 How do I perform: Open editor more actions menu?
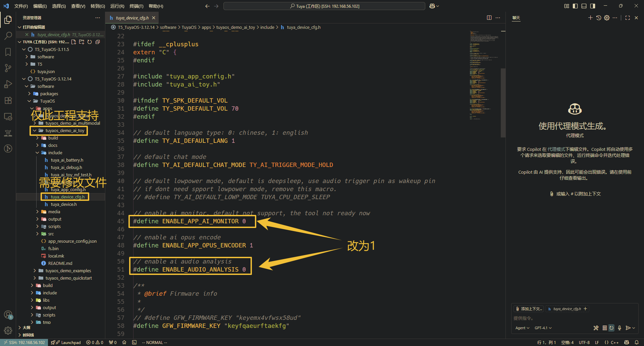pyautogui.click(x=498, y=18)
